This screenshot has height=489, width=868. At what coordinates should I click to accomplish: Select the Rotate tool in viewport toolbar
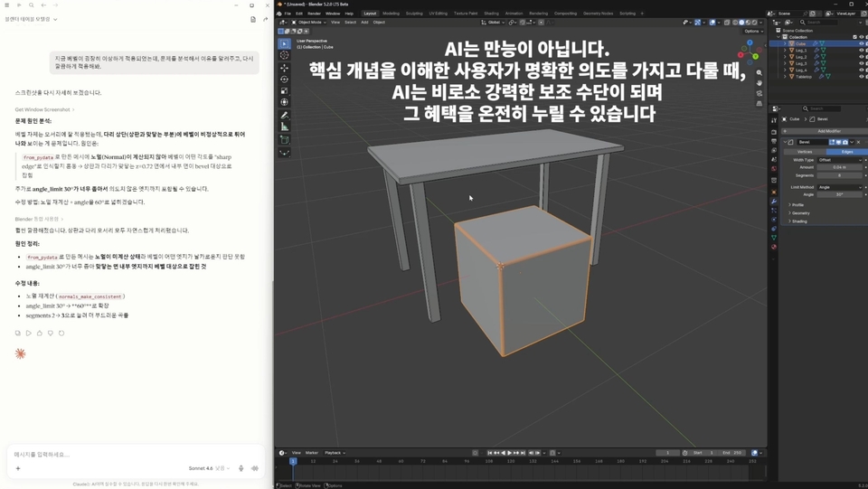coord(285,80)
